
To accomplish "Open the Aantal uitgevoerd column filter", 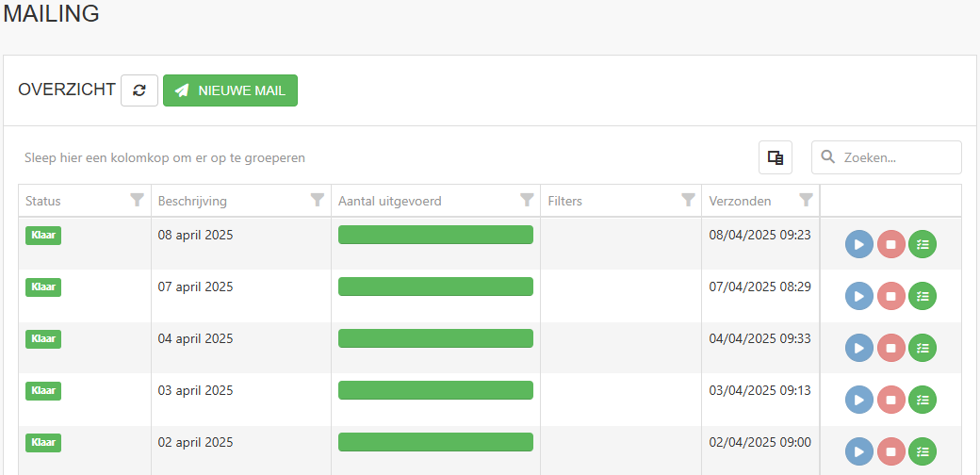I will [527, 200].
